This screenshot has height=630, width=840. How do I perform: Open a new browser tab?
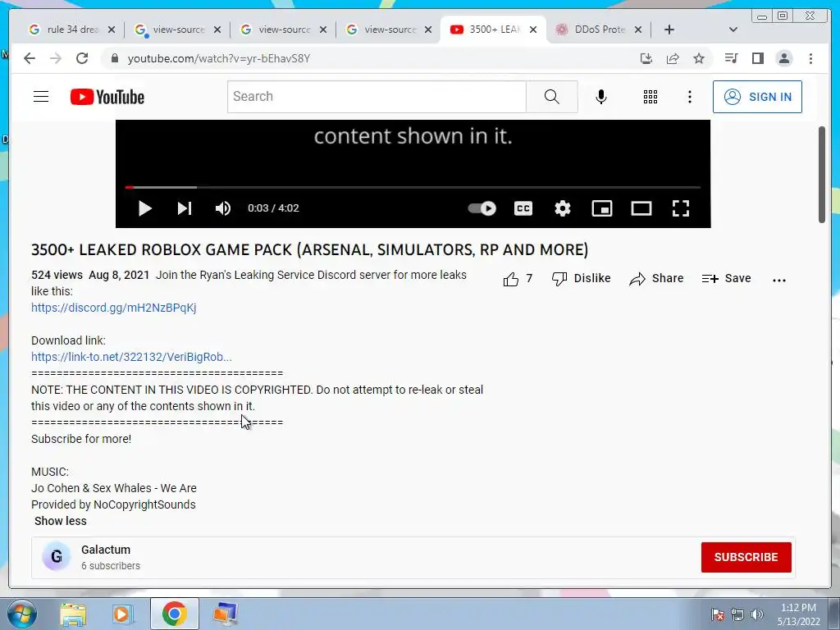click(x=669, y=30)
